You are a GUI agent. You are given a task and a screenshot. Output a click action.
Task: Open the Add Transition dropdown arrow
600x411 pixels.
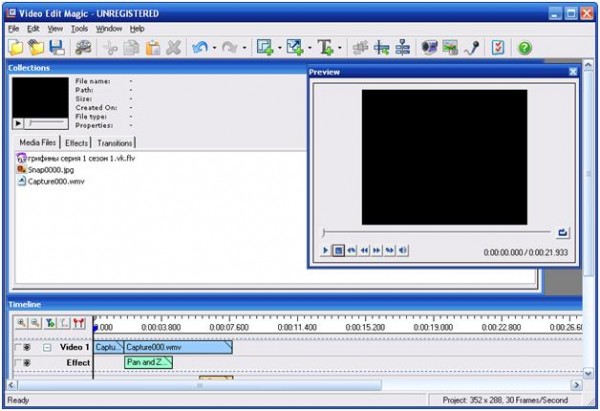pos(310,48)
